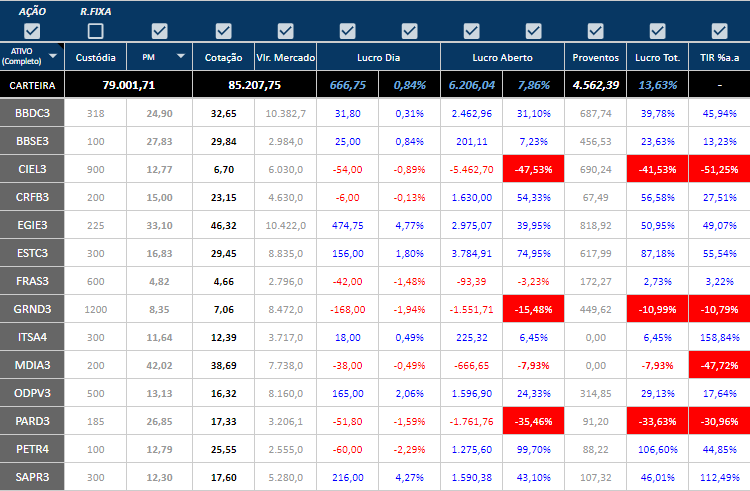Screen dimensions: 750x491
Task: Open the ATIVO (Completo) filter dropdown
Action: pyautogui.click(x=53, y=56)
